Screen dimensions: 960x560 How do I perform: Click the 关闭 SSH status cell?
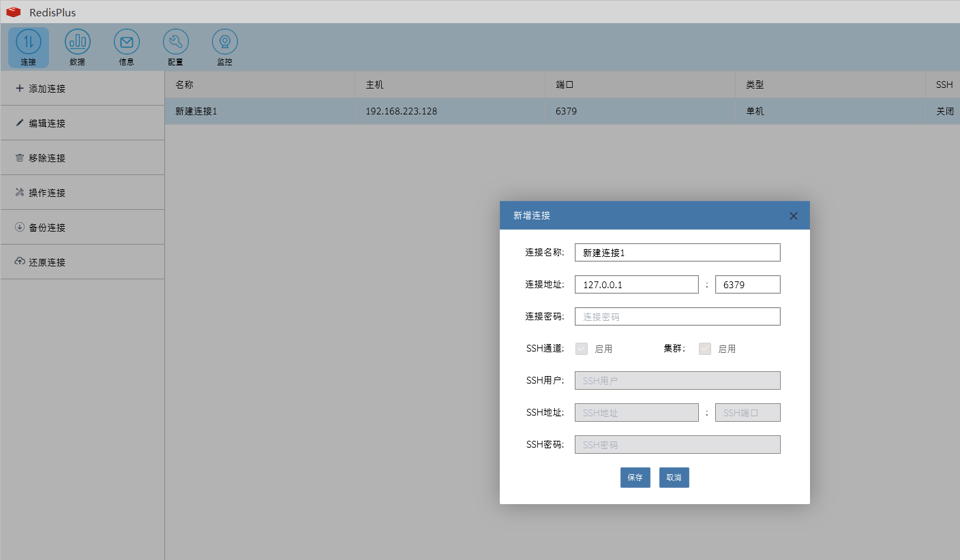point(943,111)
